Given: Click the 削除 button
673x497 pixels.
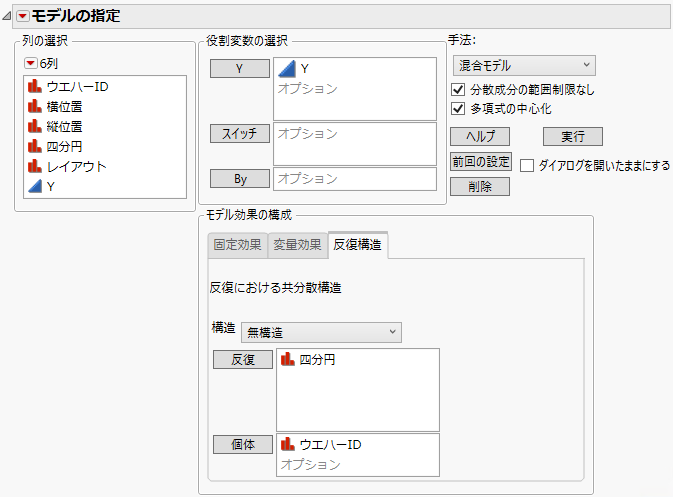Looking at the screenshot, I should pyautogui.click(x=480, y=187).
